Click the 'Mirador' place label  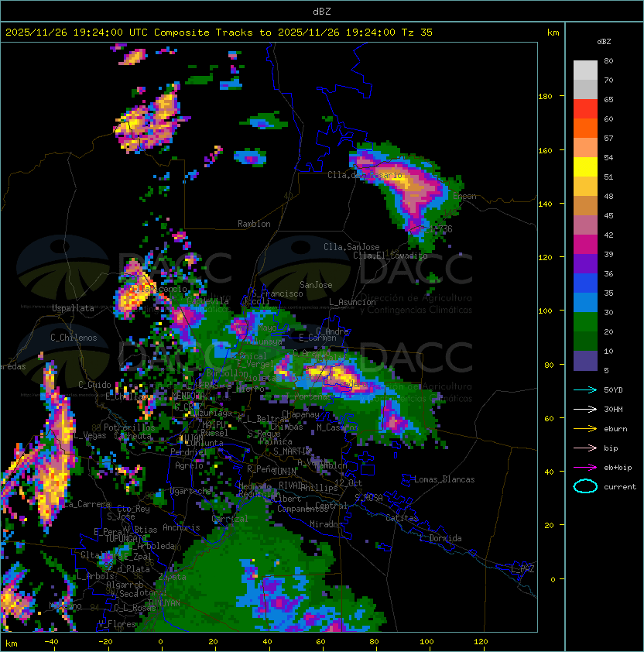coord(327,524)
